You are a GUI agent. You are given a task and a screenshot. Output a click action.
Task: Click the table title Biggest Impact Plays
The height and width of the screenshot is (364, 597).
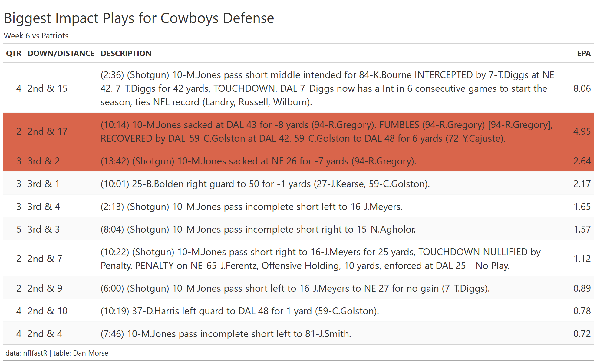[x=139, y=18]
